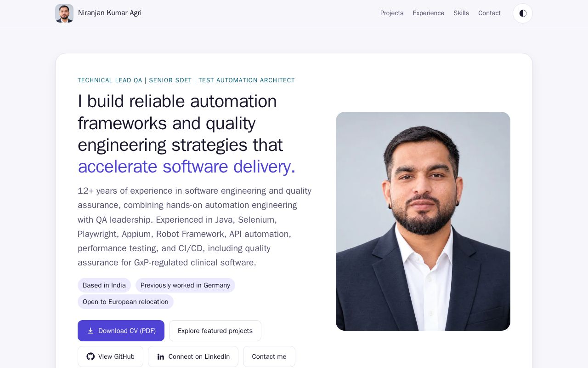Open the Niranjan Kumar Agri home link
This screenshot has width=588, height=368.
pos(98,13)
